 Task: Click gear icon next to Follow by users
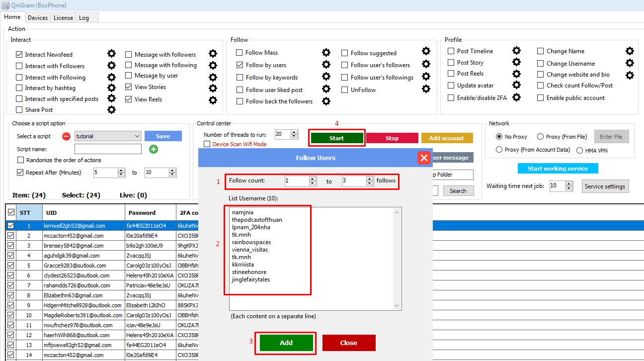pos(326,65)
